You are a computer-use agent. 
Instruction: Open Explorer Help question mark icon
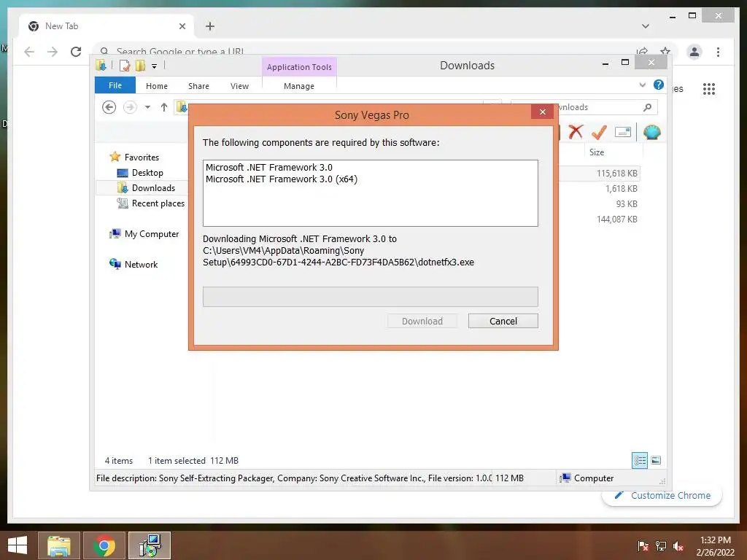tap(659, 85)
